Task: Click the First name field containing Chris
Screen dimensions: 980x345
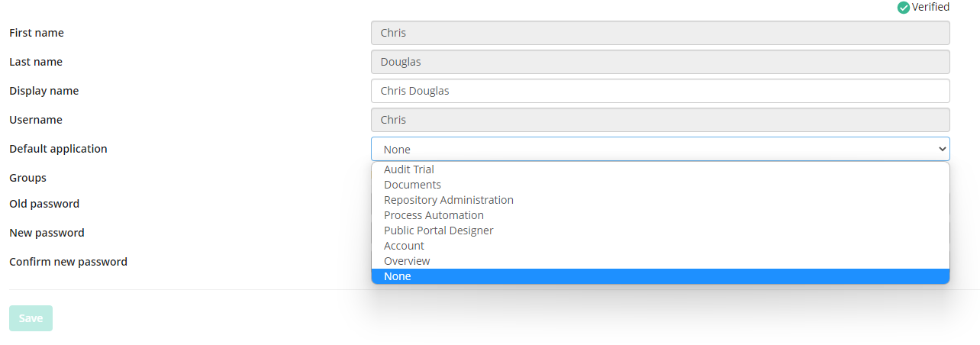Action: (x=660, y=33)
